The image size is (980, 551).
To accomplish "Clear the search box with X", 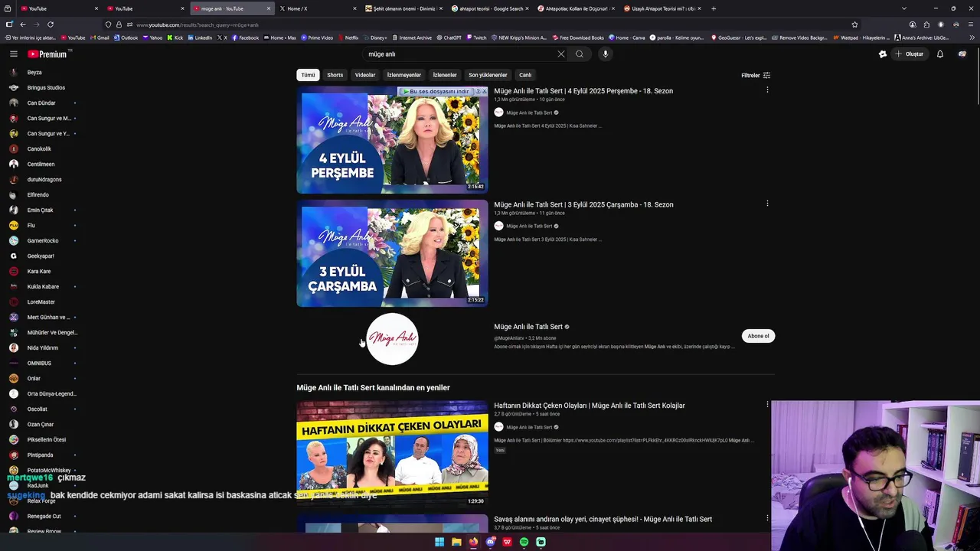I will [x=560, y=54].
